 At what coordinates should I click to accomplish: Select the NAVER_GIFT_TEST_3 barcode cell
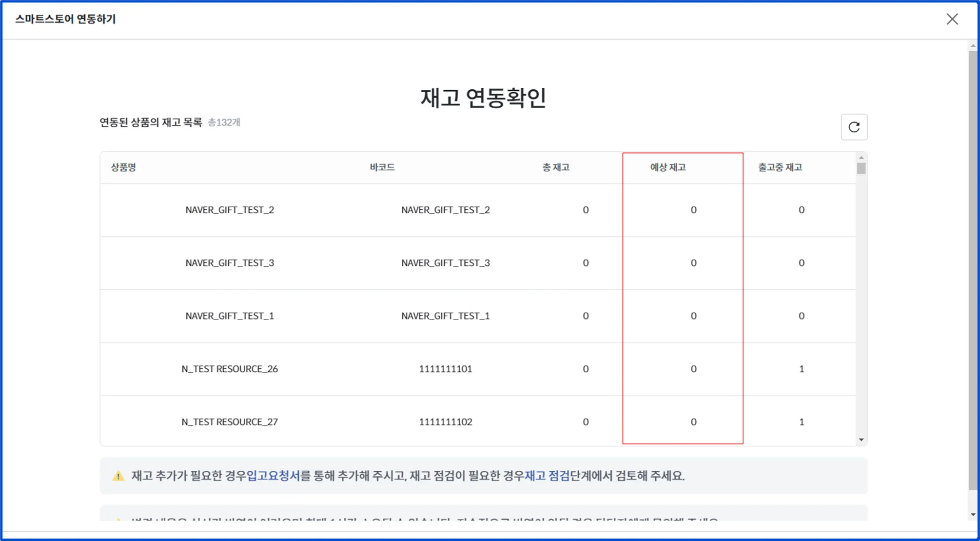[x=445, y=263]
